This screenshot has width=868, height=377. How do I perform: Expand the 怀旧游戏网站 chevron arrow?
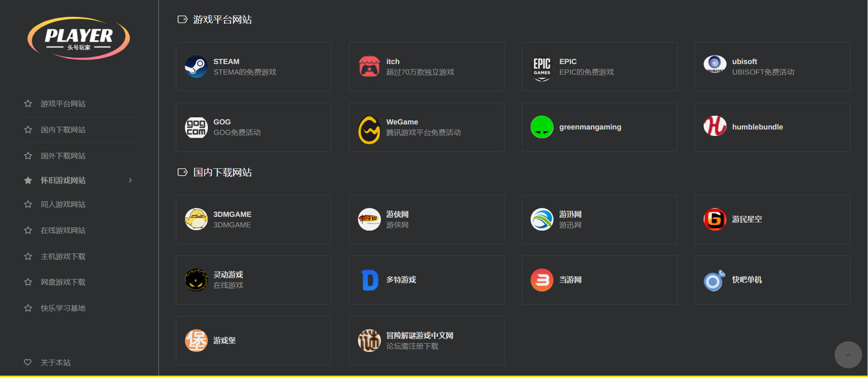pos(130,180)
